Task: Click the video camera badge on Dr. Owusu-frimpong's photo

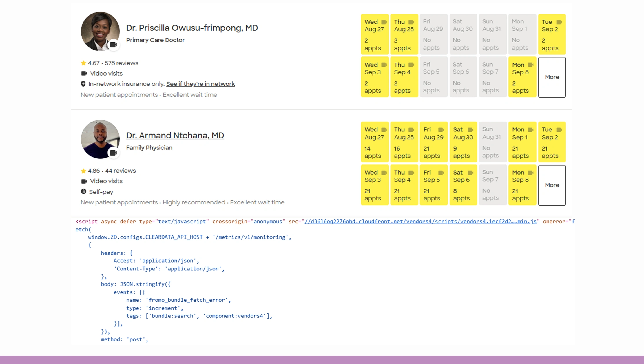Action: (114, 45)
